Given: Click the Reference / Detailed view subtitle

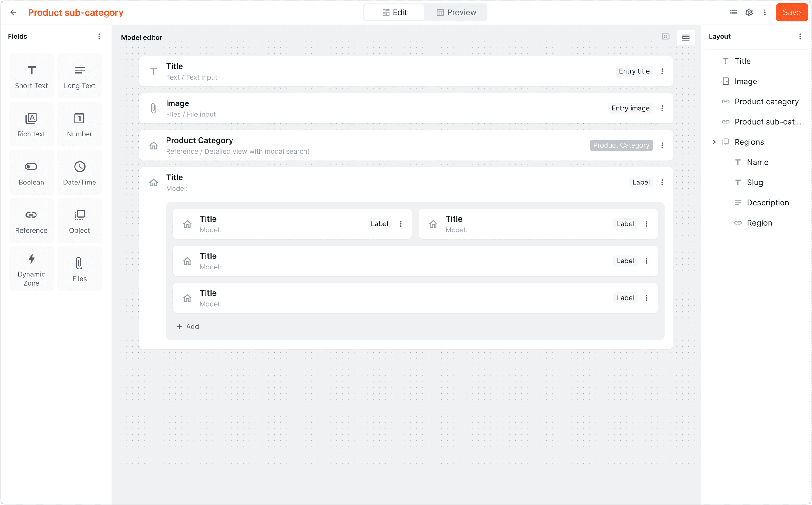Looking at the screenshot, I should [x=238, y=151].
